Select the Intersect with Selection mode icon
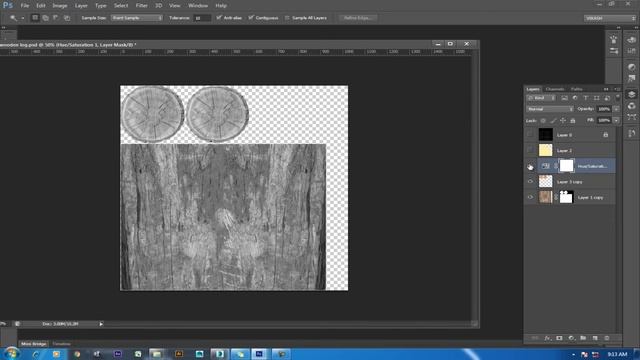 (67, 18)
